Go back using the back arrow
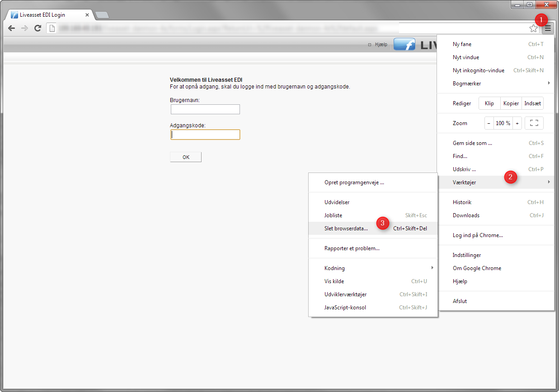Image resolution: width=559 pixels, height=392 pixels. click(12, 28)
